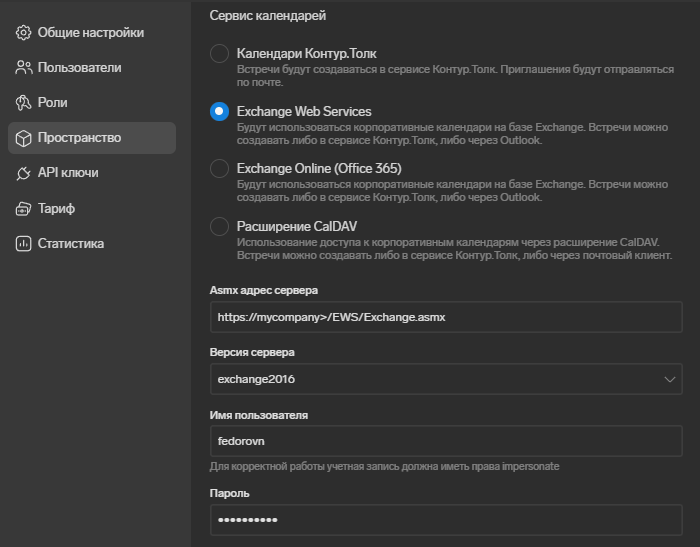This screenshot has width=700, height=547.
Task: Click the Exchange Web Services label text
Action: [304, 111]
